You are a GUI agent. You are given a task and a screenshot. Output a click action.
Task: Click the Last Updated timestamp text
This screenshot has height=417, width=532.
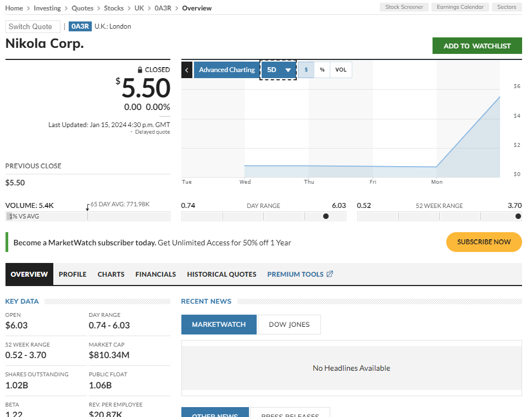[109, 125]
